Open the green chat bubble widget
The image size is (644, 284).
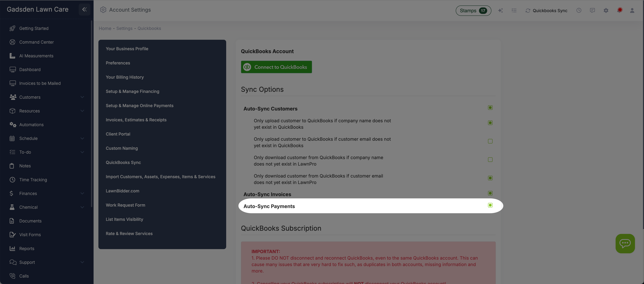625,243
